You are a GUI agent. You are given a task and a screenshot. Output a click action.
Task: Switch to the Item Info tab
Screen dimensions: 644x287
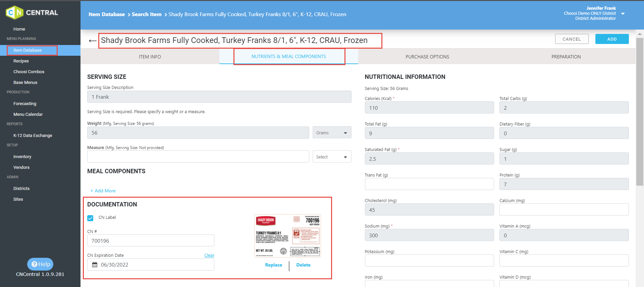click(150, 57)
